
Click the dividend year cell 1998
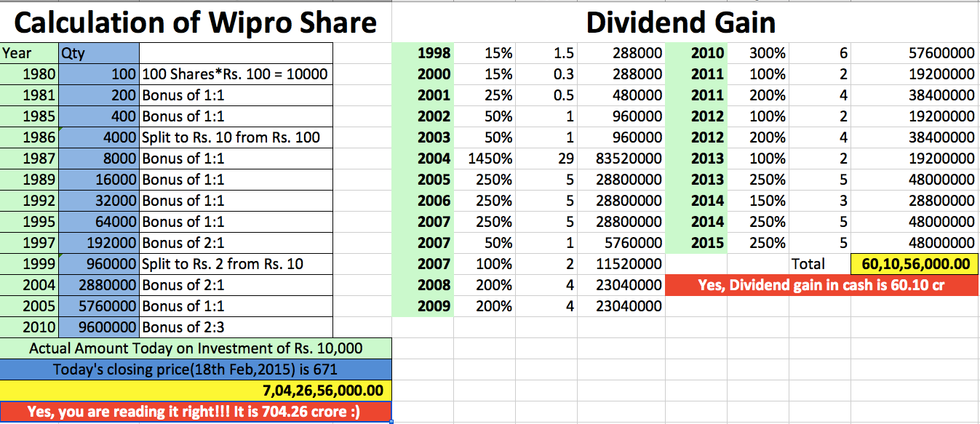pos(423,53)
